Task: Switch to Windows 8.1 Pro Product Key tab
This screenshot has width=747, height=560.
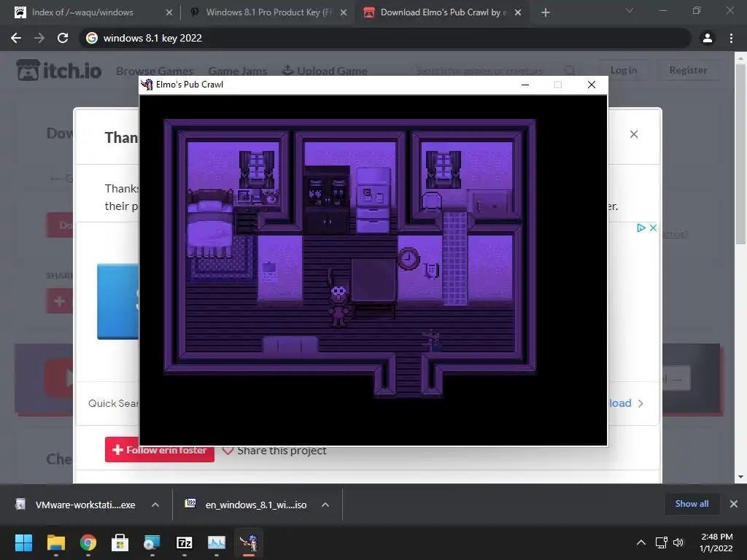Action: [268, 12]
